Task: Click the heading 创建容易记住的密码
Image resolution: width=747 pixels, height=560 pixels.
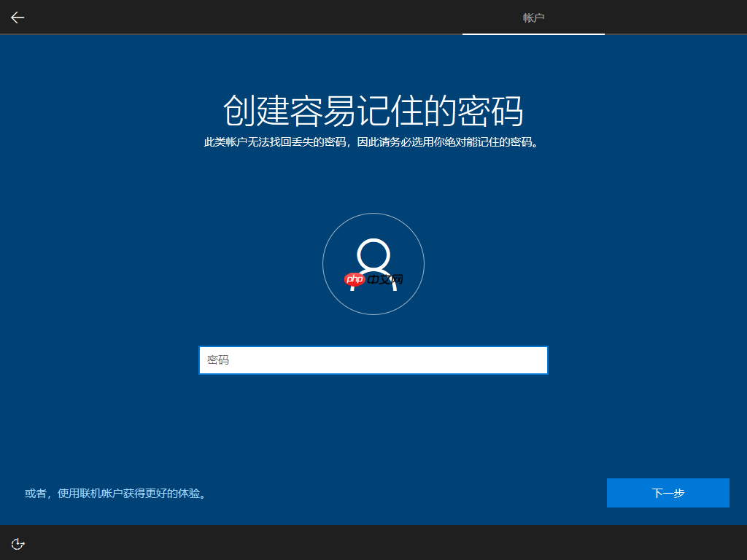Action: click(373, 108)
